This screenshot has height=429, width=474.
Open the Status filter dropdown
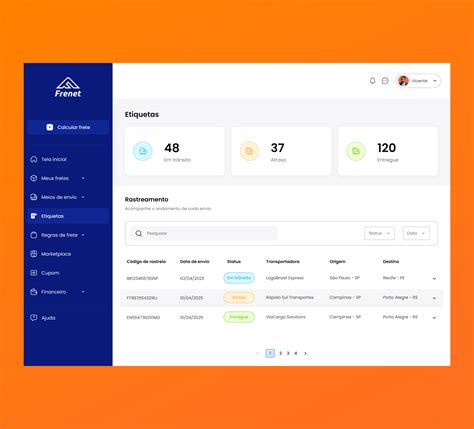[x=379, y=233]
